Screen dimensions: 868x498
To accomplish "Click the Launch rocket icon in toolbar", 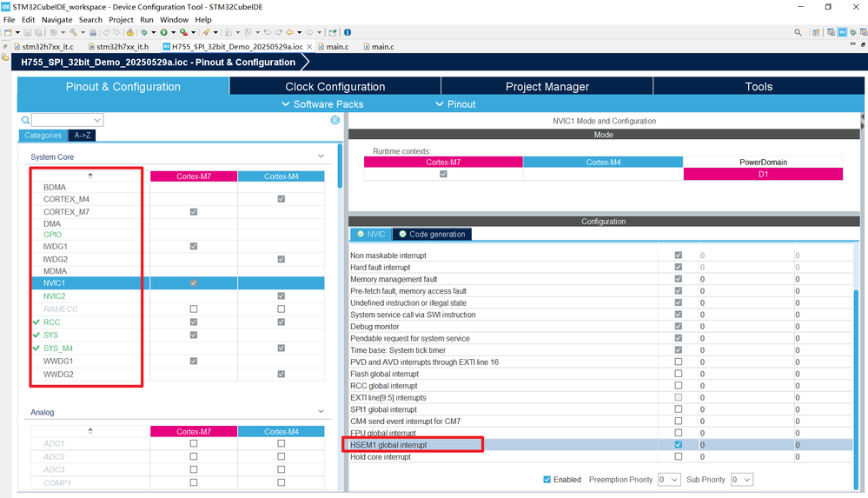I will (x=205, y=32).
